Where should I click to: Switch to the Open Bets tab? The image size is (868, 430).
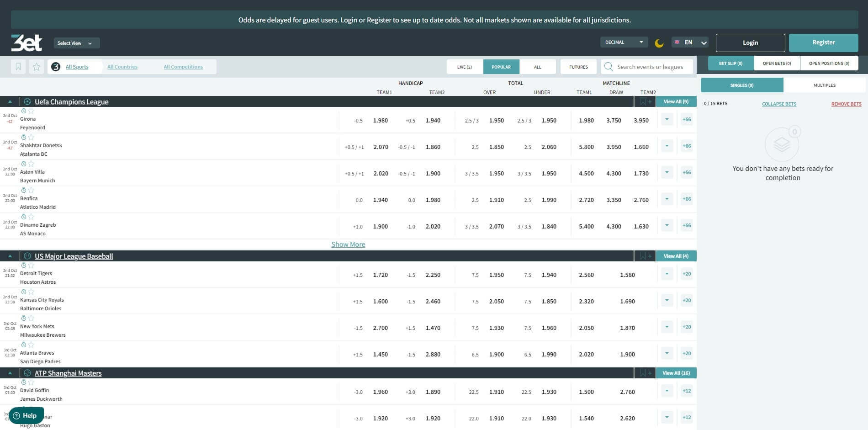(777, 63)
